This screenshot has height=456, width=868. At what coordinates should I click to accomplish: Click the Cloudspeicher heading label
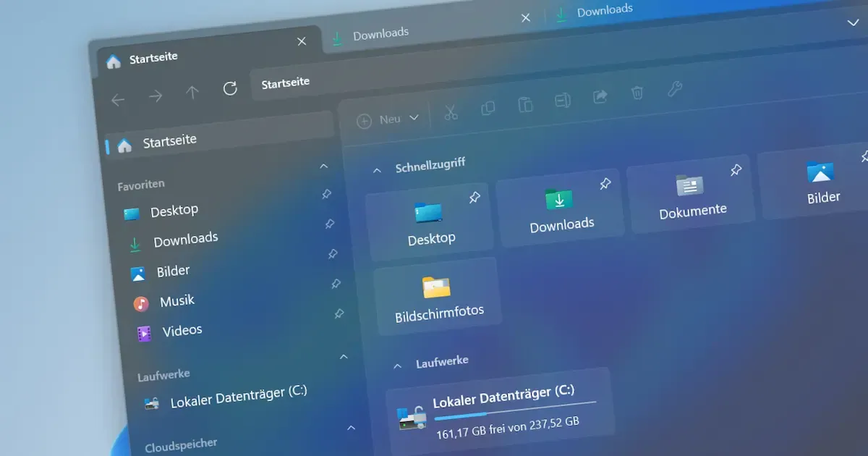click(180, 445)
